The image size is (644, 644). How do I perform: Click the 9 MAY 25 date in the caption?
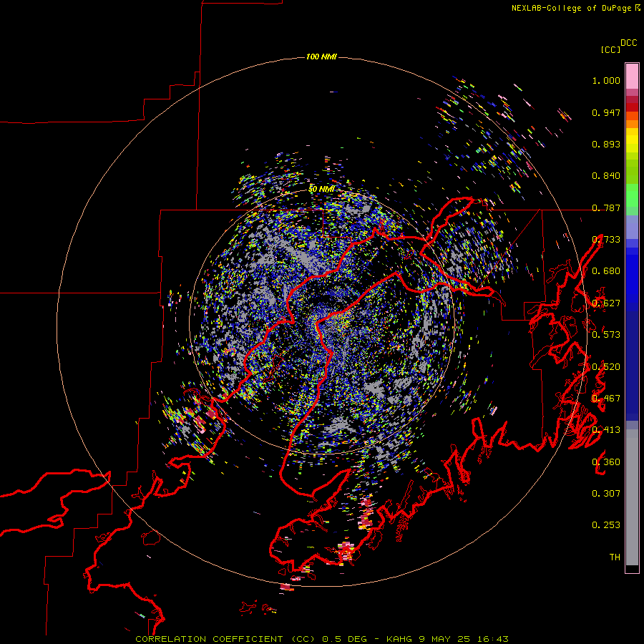click(444, 639)
